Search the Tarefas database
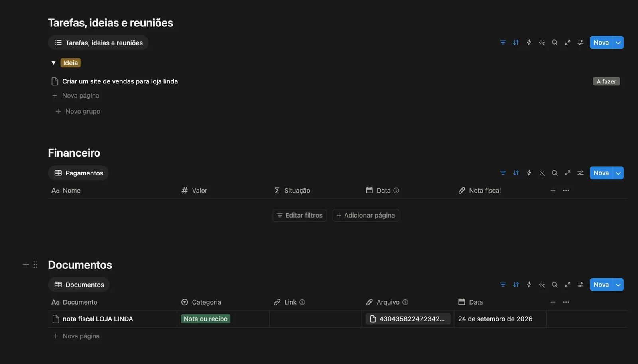The width and height of the screenshot is (638, 364). coord(555,43)
